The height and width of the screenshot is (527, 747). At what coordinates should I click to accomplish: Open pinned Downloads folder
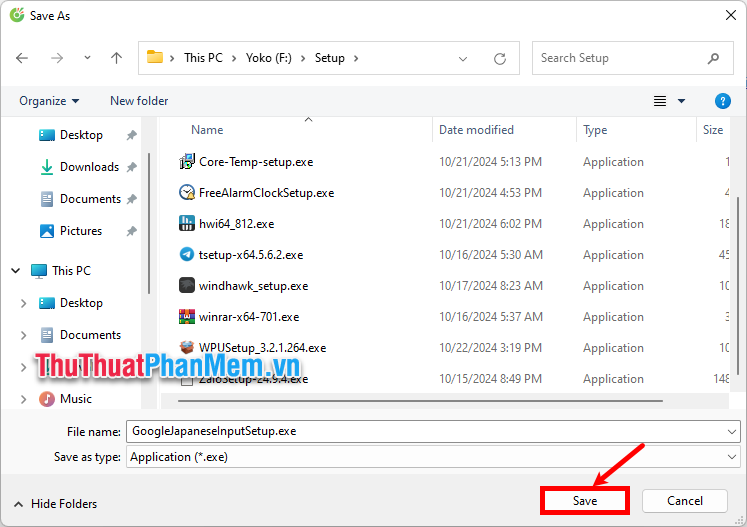90,167
